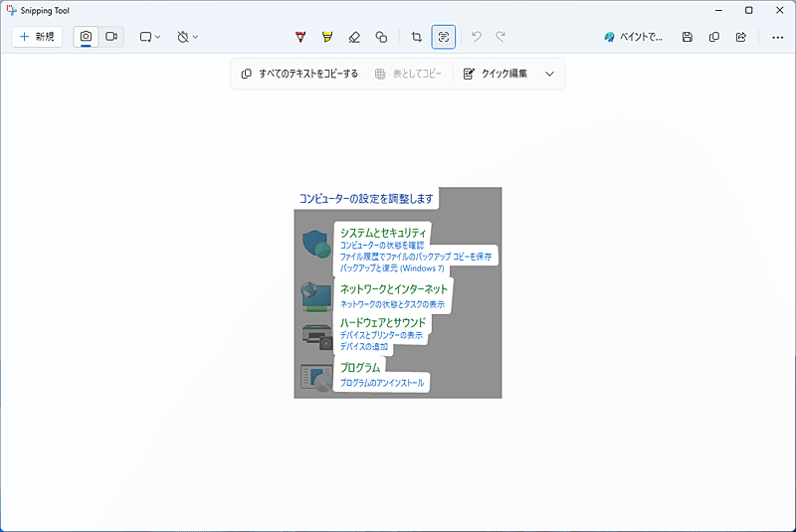
Task: Select the ballpoint pen tool
Action: (x=300, y=37)
